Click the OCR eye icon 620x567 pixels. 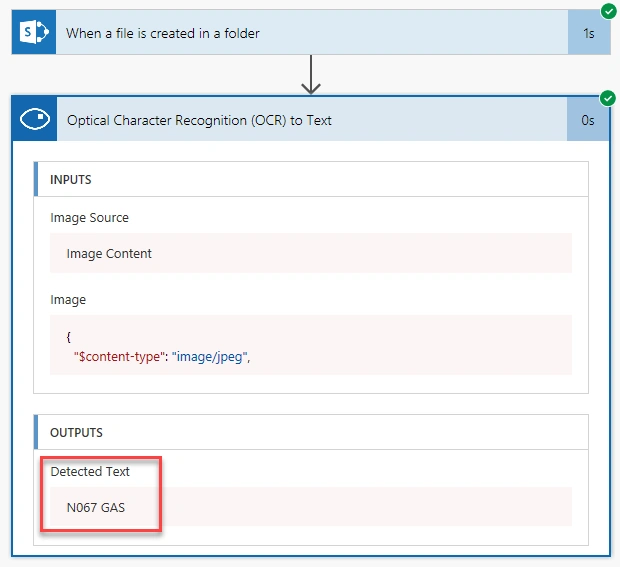[35, 119]
